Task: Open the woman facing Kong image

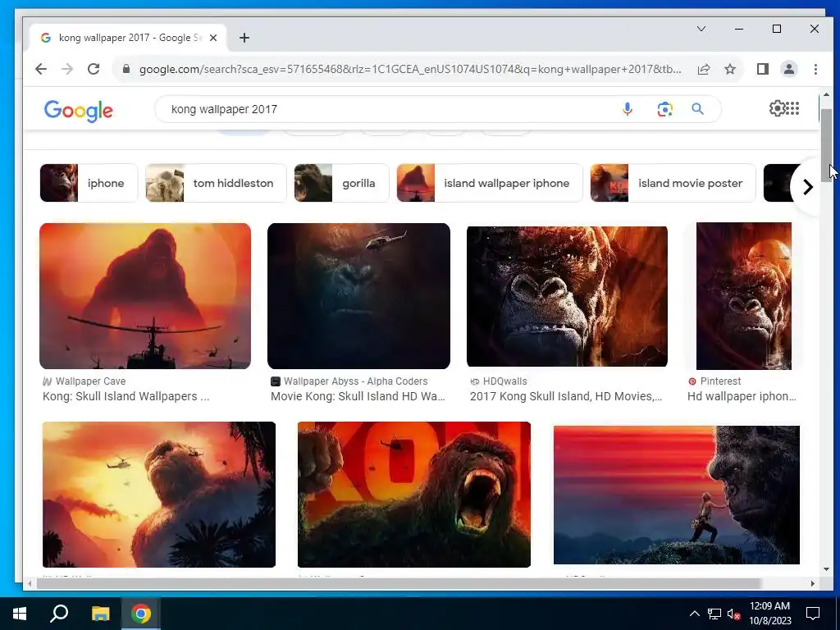Action: tap(677, 495)
